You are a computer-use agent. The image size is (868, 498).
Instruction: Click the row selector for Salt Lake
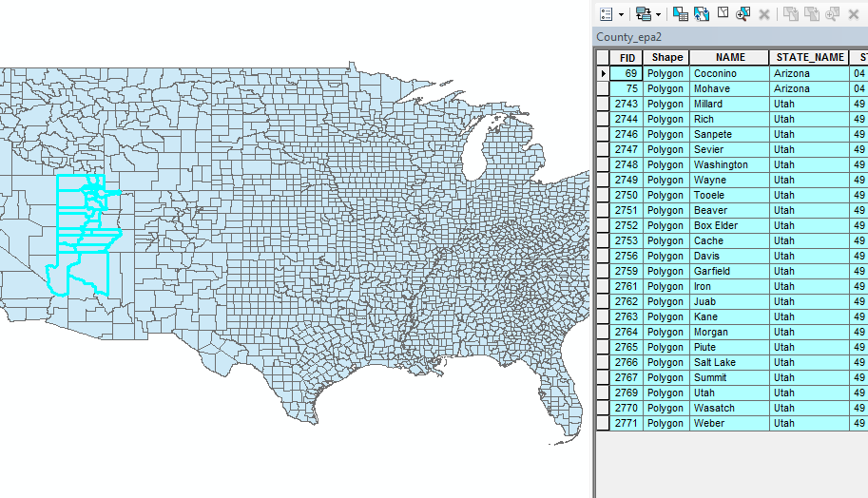coord(603,362)
